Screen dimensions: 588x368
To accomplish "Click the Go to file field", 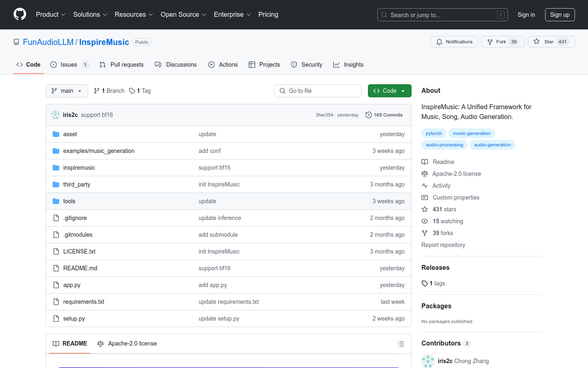I will pos(318,91).
